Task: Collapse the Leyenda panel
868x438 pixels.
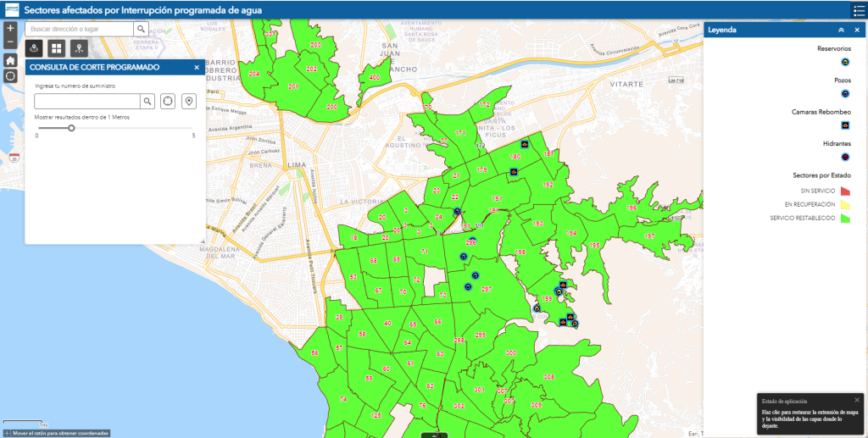Action: 841,30
